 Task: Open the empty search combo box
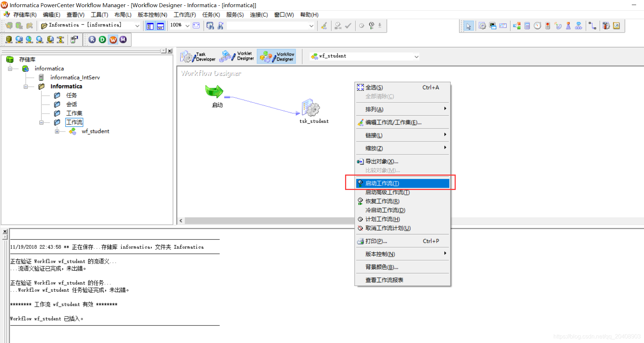pos(271,25)
